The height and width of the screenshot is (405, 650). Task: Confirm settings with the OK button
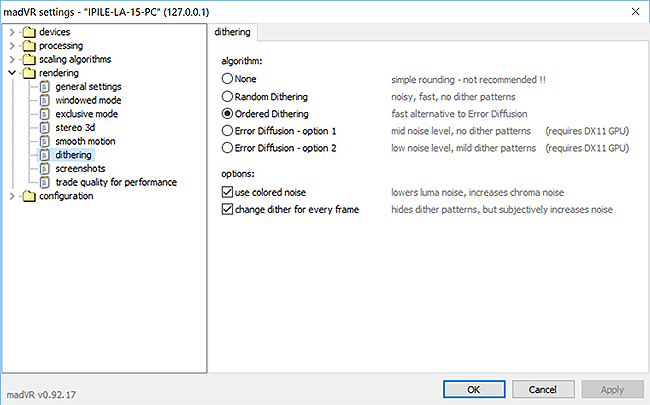click(474, 389)
